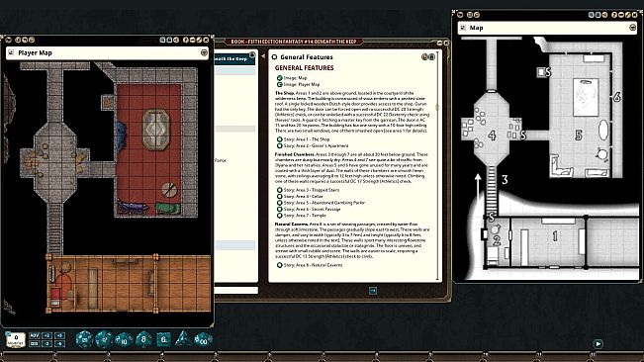644x362 pixels.
Task: Click the Modifier box showing 0
Action: click(16, 340)
